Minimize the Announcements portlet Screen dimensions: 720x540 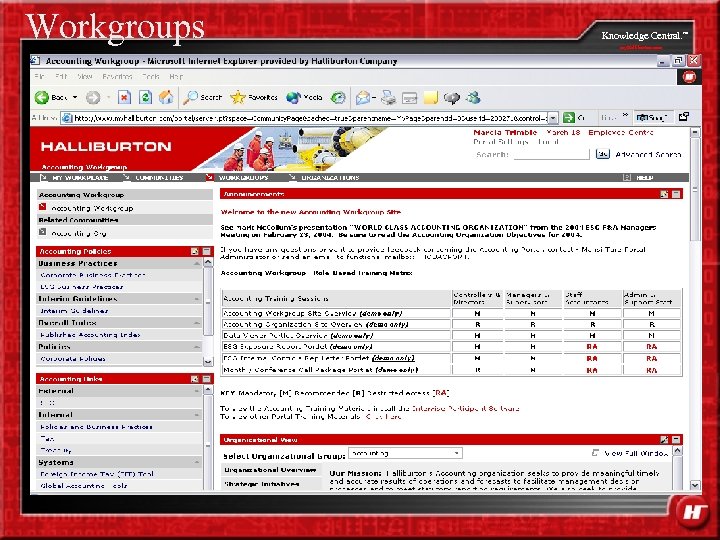pos(676,194)
